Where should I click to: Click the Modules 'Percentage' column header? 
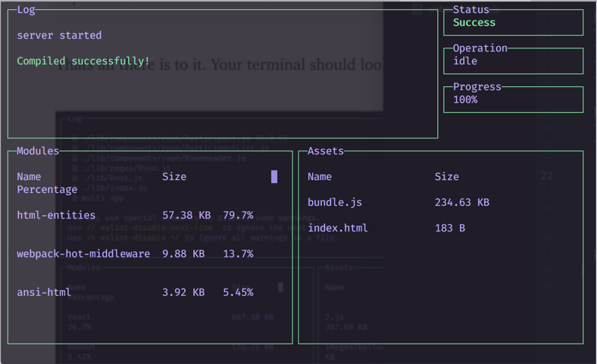pyautogui.click(x=47, y=189)
